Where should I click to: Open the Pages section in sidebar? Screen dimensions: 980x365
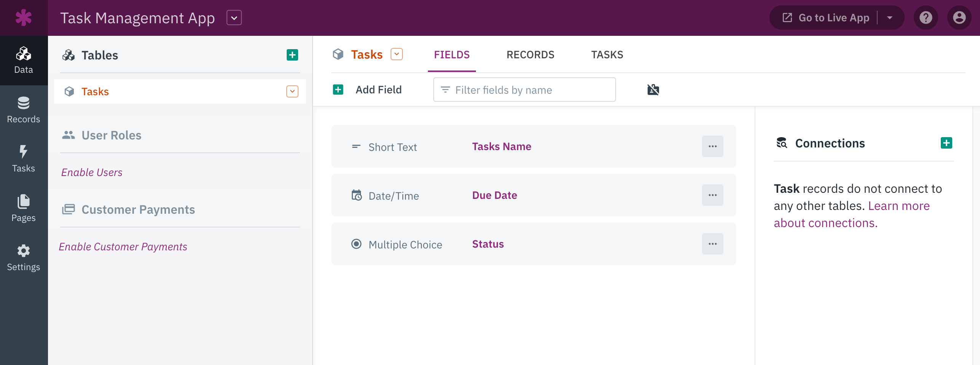coord(24,208)
